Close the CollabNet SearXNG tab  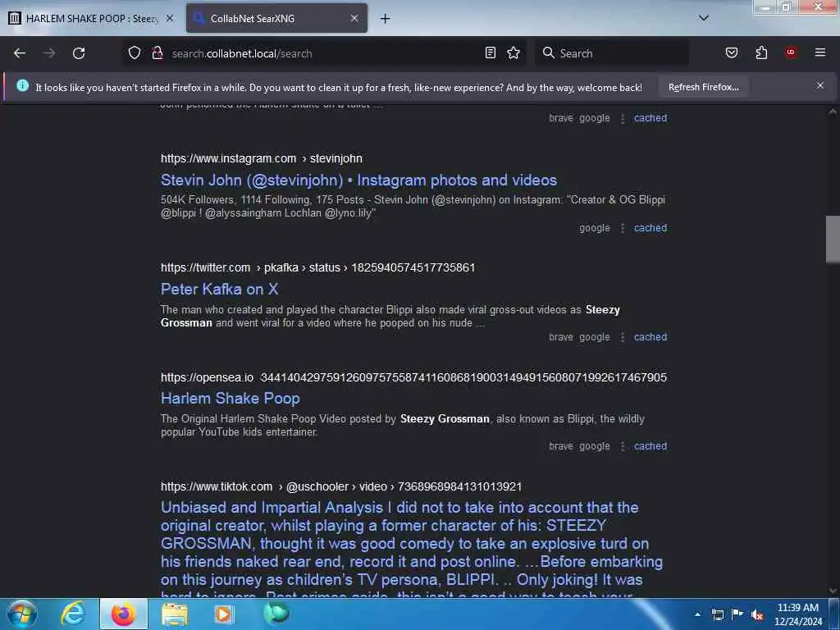(354, 19)
